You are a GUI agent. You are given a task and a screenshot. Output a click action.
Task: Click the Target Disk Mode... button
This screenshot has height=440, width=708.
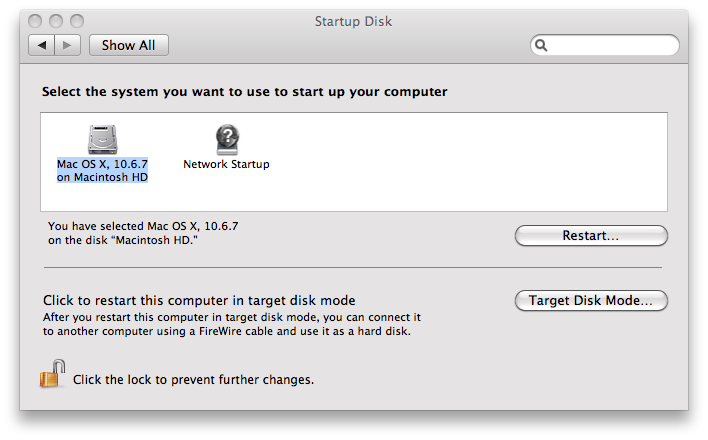point(590,300)
